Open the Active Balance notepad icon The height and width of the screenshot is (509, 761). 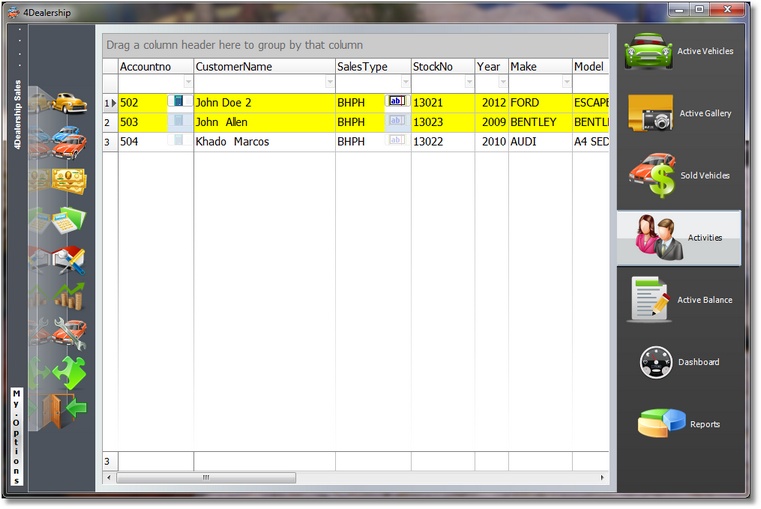tap(649, 300)
